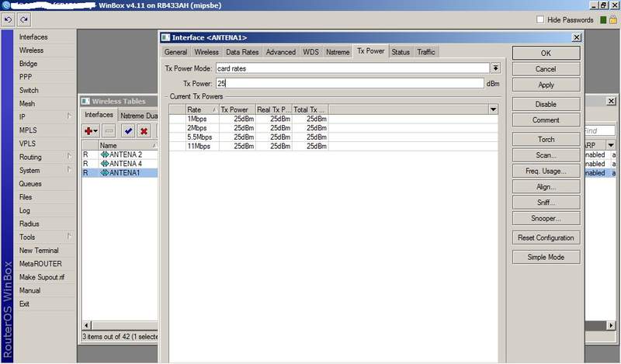Click the Cancel button
This screenshot has height=364, width=621.
[546, 69]
